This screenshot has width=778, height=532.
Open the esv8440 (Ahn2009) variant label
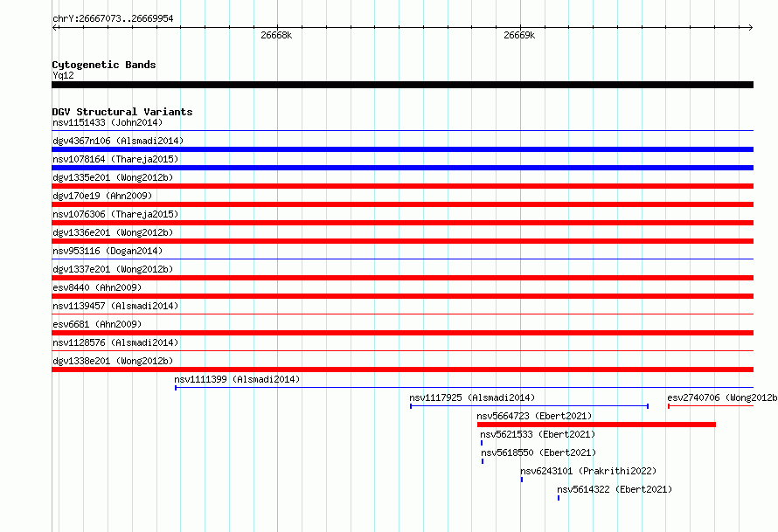[x=97, y=287]
